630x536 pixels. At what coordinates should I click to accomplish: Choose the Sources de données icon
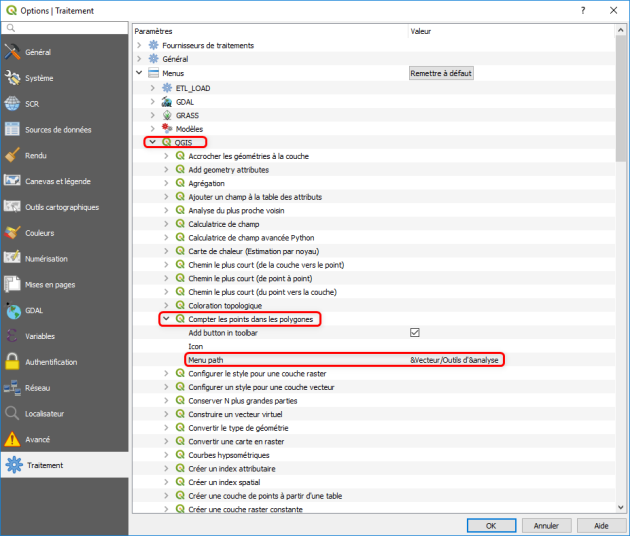[12, 129]
